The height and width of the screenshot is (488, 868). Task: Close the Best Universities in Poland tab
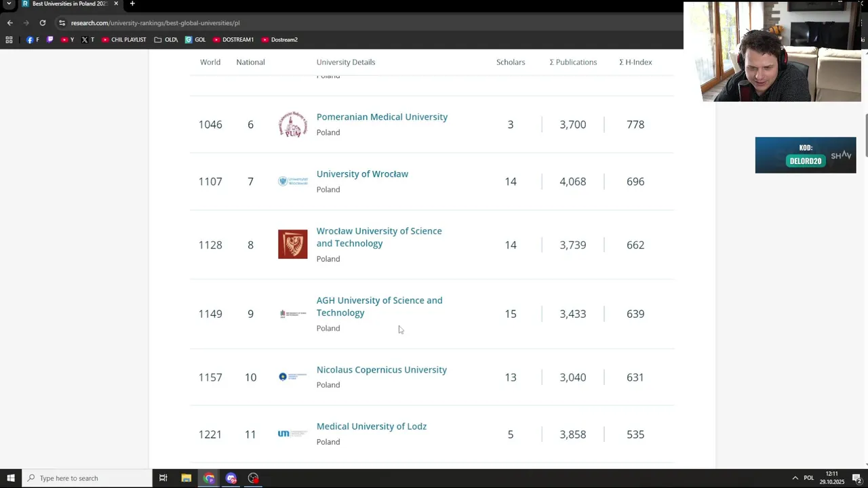116,3
